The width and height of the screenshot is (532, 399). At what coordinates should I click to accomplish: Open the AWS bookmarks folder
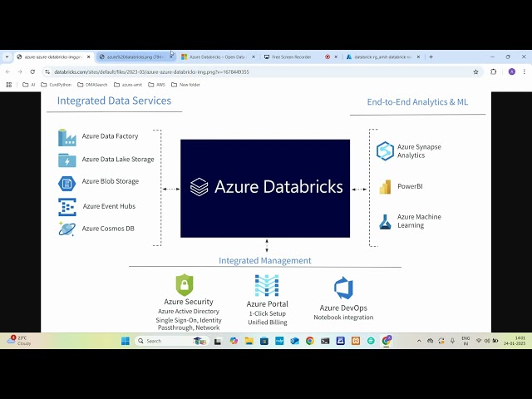coord(156,85)
